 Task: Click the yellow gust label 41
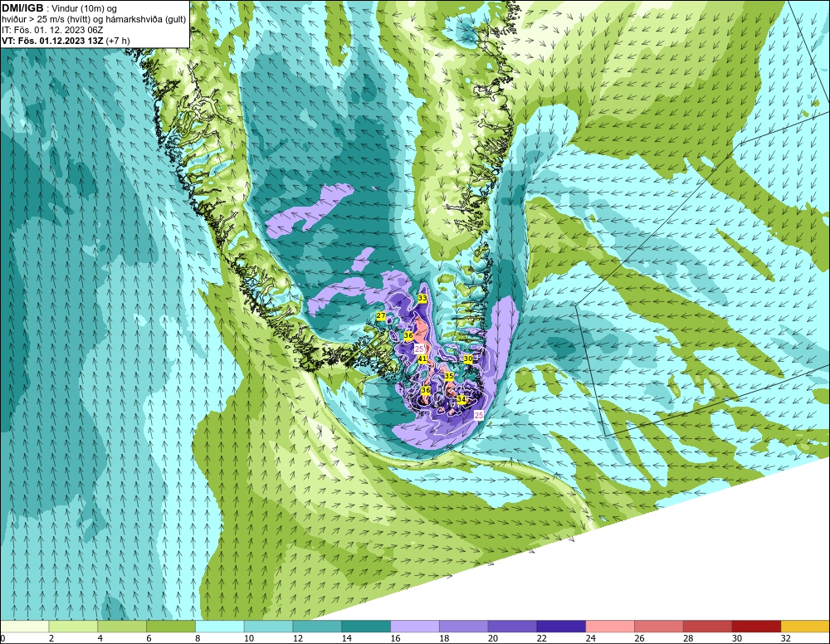coord(422,359)
